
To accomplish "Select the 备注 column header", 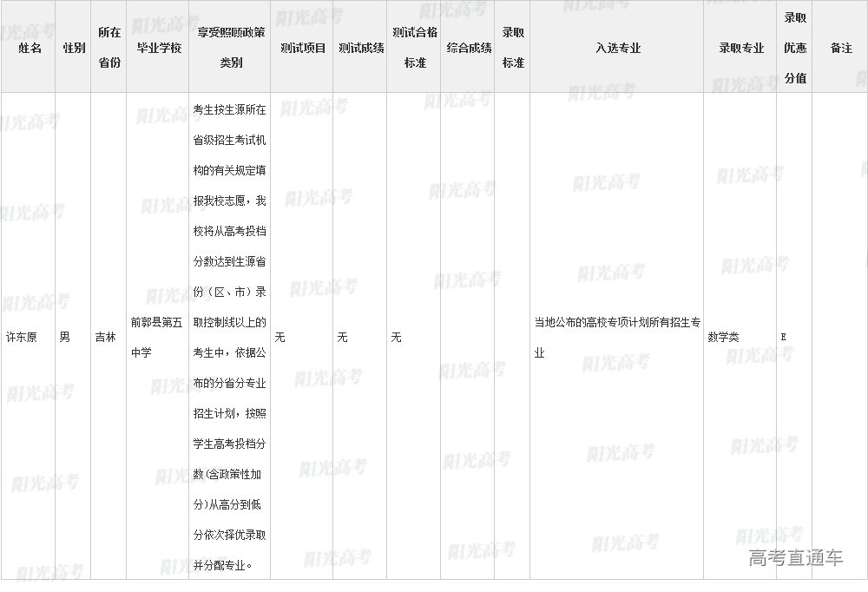I will click(841, 48).
